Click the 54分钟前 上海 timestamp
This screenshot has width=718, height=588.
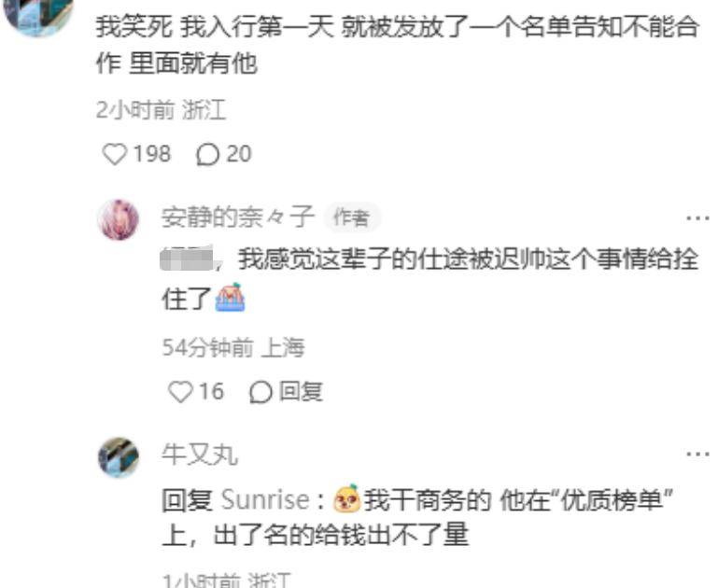(233, 347)
